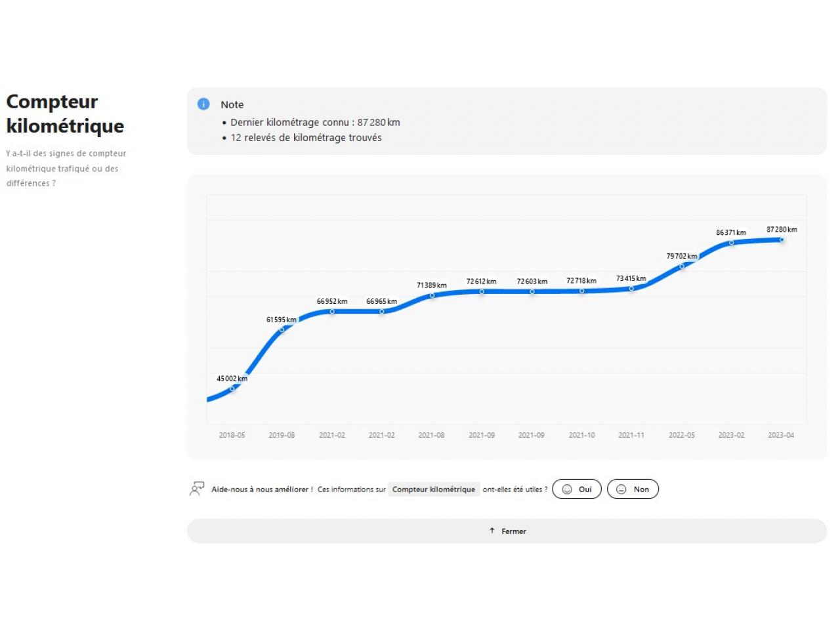This screenshot has height=630, width=840.
Task: Click the blue info icon beside Note
Action: tap(203, 104)
